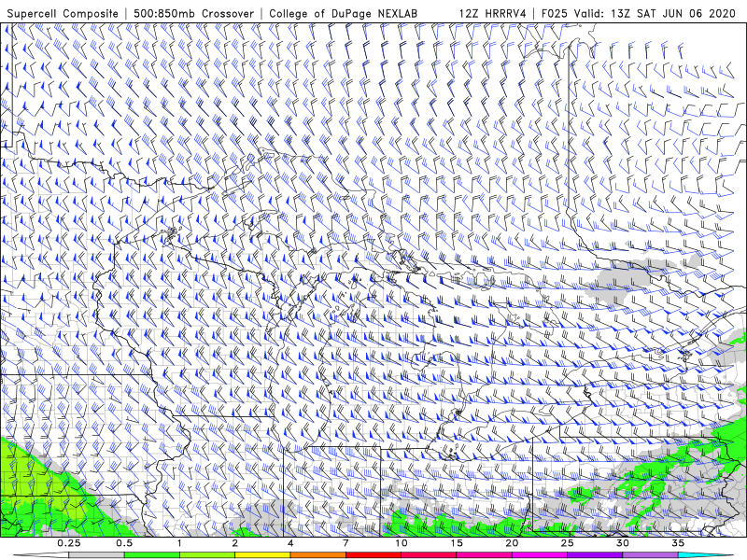Click the '20' color scale label
Viewport: 747px width, 560px height.
tap(512, 543)
